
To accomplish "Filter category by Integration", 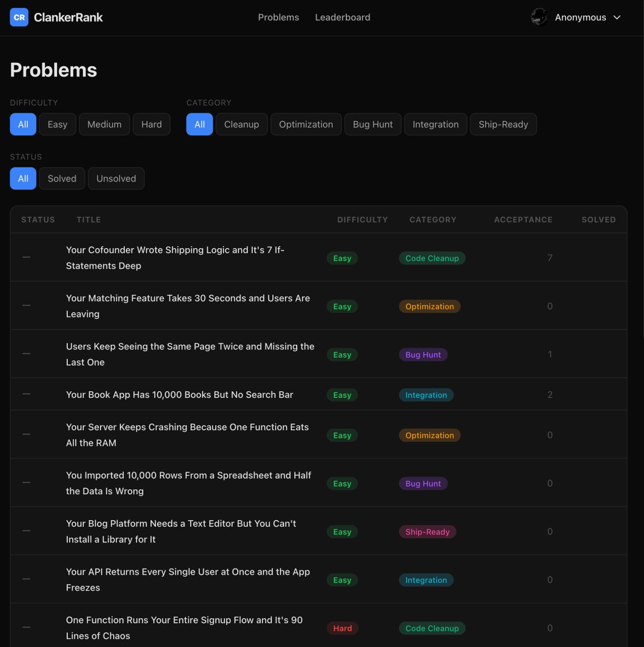I will pos(436,124).
